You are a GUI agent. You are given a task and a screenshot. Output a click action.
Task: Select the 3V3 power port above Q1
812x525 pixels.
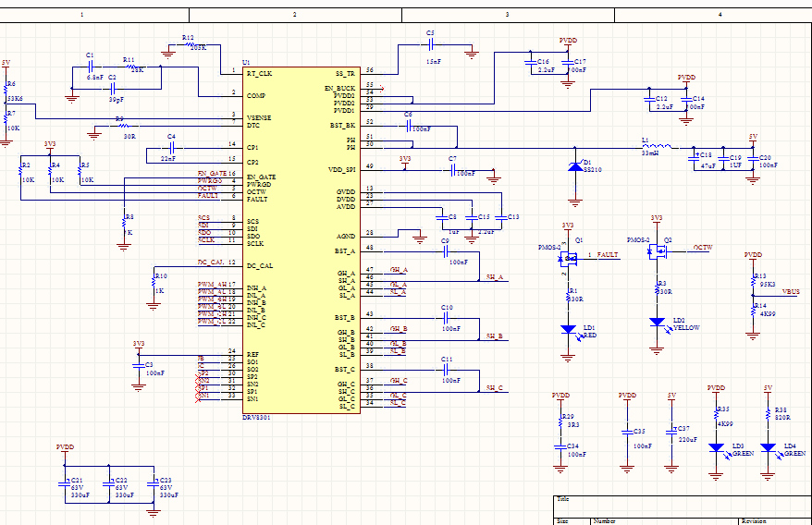click(x=568, y=227)
